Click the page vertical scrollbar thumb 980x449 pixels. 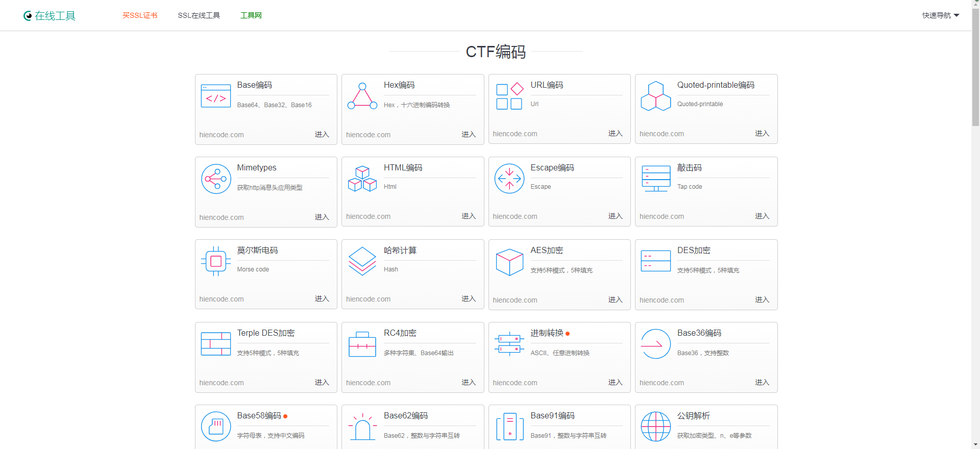point(975,66)
